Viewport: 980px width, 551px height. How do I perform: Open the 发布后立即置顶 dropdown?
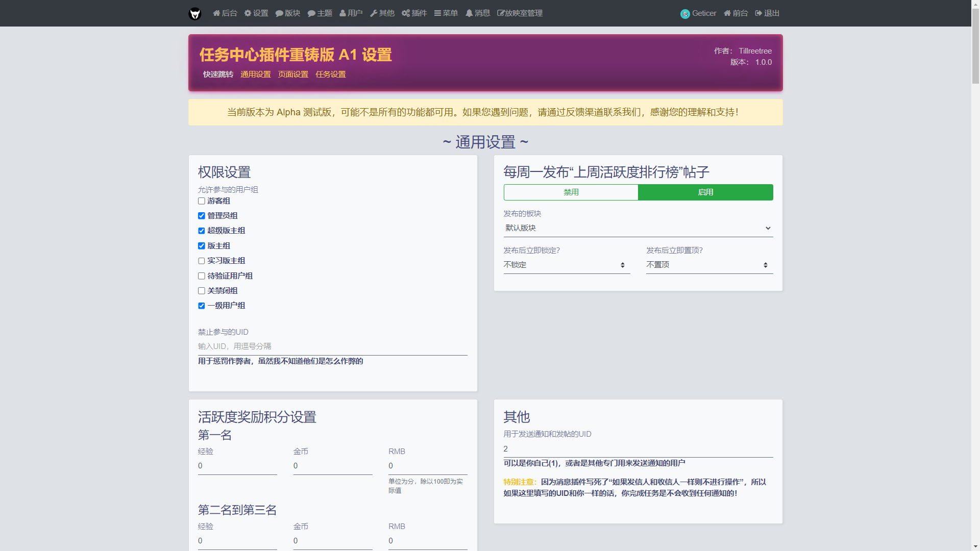coord(709,265)
